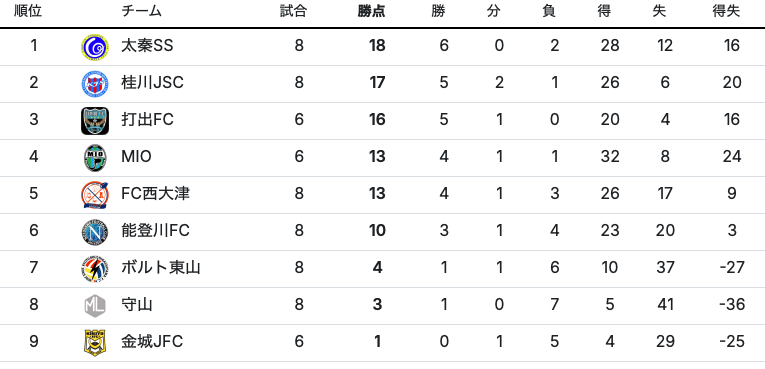Select the MIO team badge icon

[95, 158]
